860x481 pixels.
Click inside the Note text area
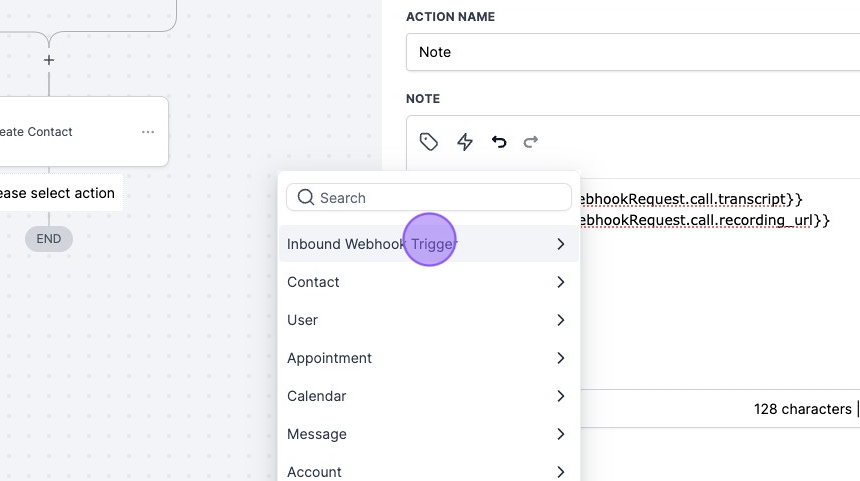[x=720, y=300]
